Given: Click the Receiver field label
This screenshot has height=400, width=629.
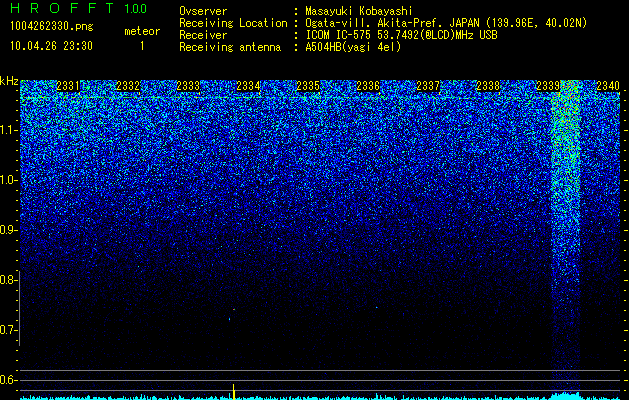Looking at the screenshot, I should [203, 35].
